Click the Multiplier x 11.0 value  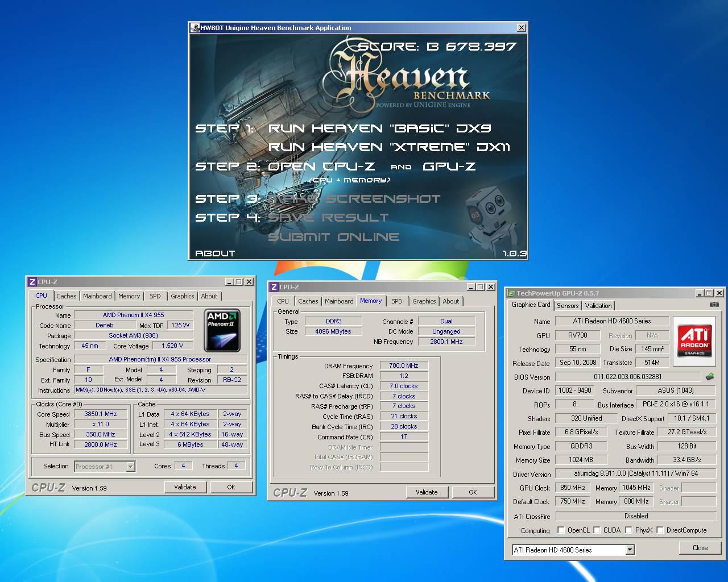tap(100, 425)
